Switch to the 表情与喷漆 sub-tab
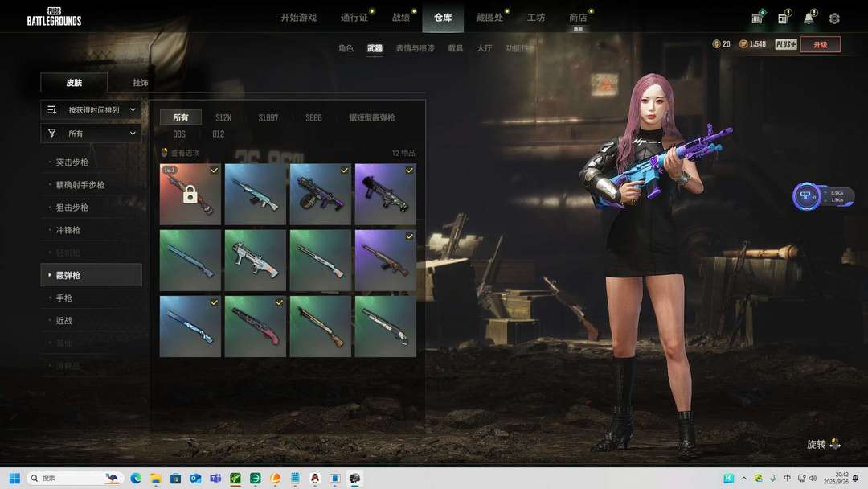 coord(416,48)
